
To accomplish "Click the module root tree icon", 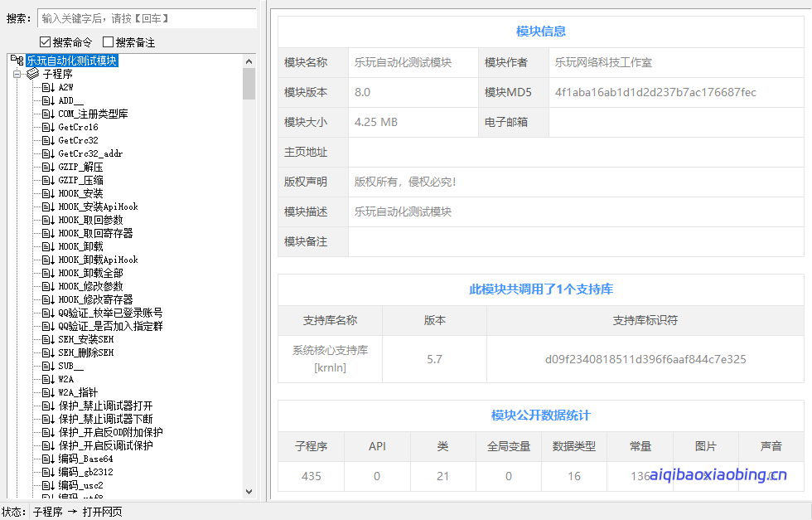I will pyautogui.click(x=18, y=61).
